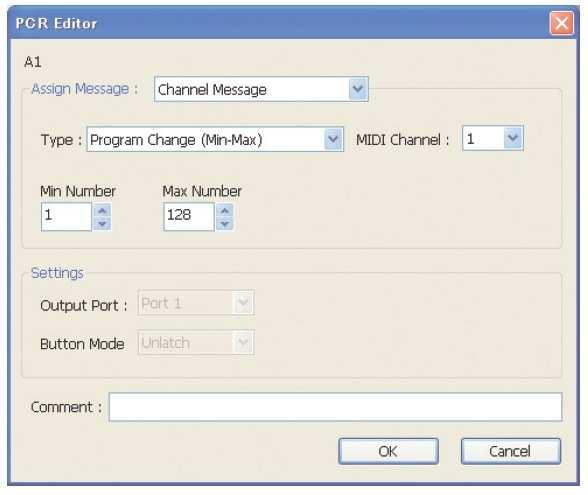Open the Button Mode dropdown
The image size is (588, 495).
(x=196, y=342)
